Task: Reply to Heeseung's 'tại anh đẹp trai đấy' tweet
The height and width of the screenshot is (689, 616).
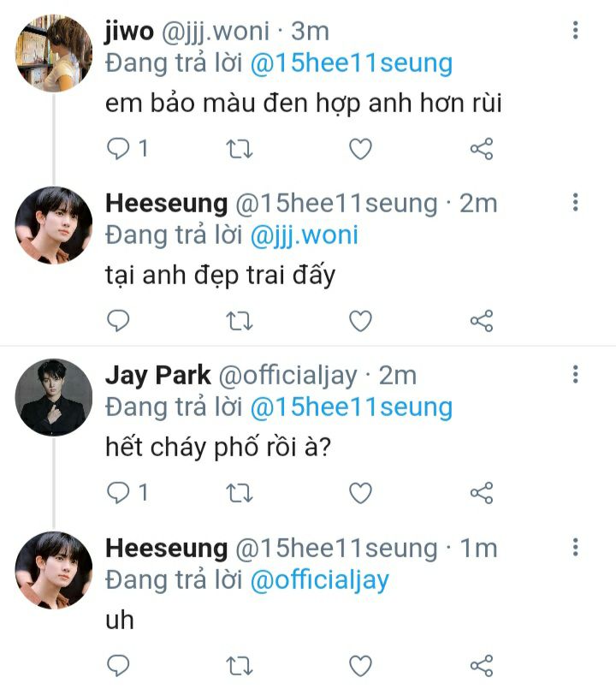Action: tap(118, 321)
